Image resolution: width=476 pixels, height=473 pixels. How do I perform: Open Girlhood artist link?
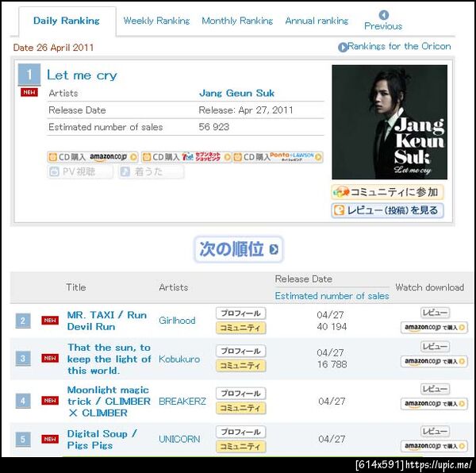point(177,321)
